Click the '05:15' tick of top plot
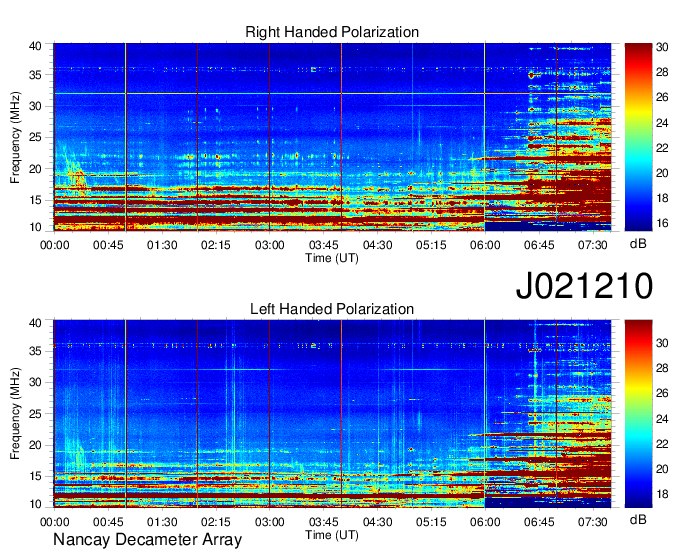This screenshot has width=680, height=552. point(431,245)
